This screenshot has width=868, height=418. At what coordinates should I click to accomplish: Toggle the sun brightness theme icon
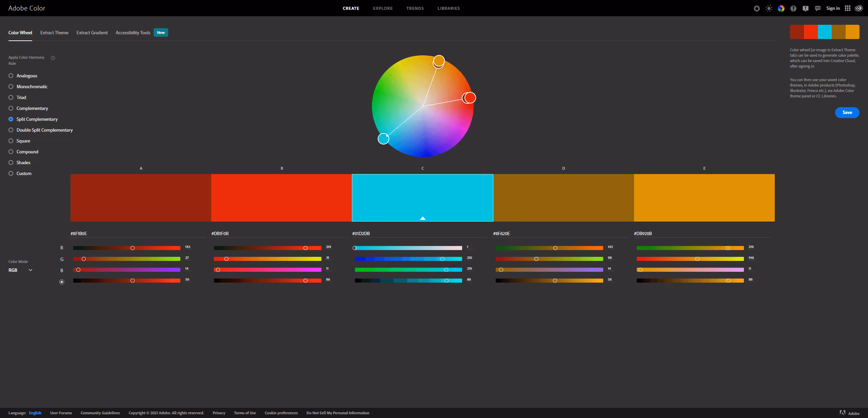click(x=769, y=8)
